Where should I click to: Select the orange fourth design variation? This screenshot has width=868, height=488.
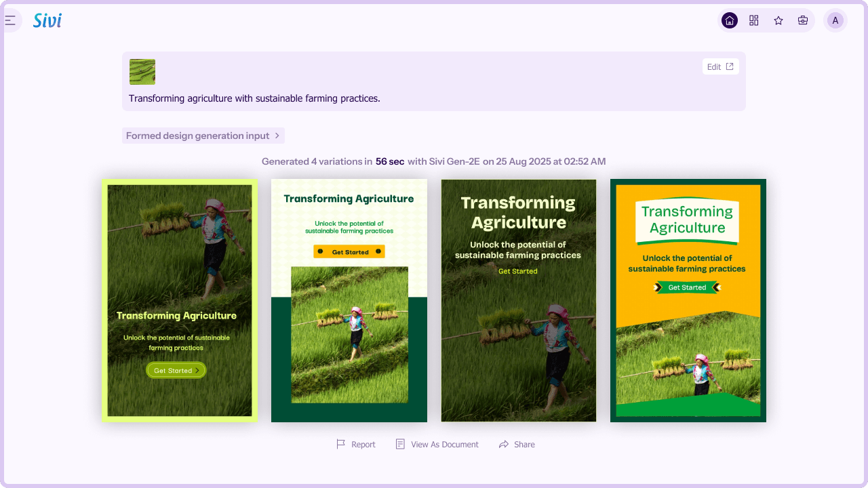click(688, 300)
